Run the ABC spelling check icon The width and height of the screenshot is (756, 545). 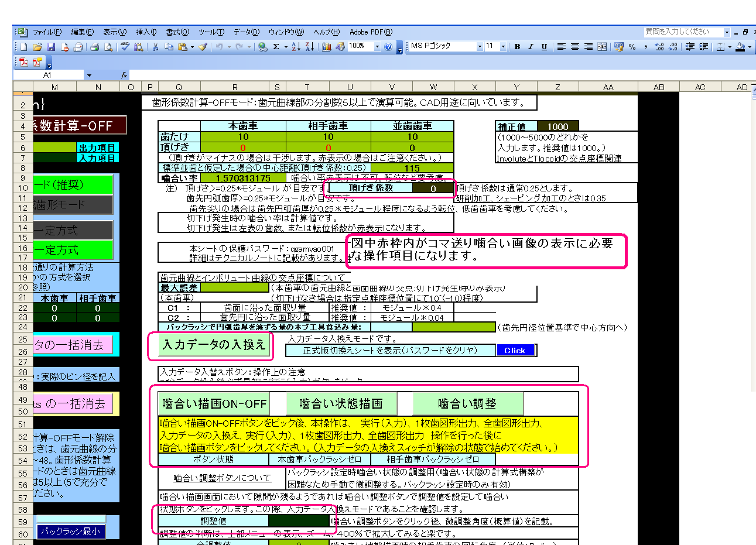125,47
